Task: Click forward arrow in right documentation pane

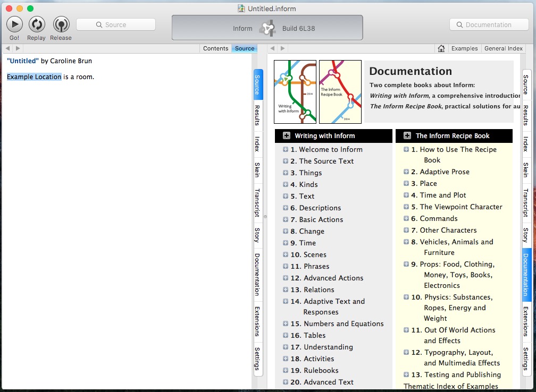Action: [283, 48]
